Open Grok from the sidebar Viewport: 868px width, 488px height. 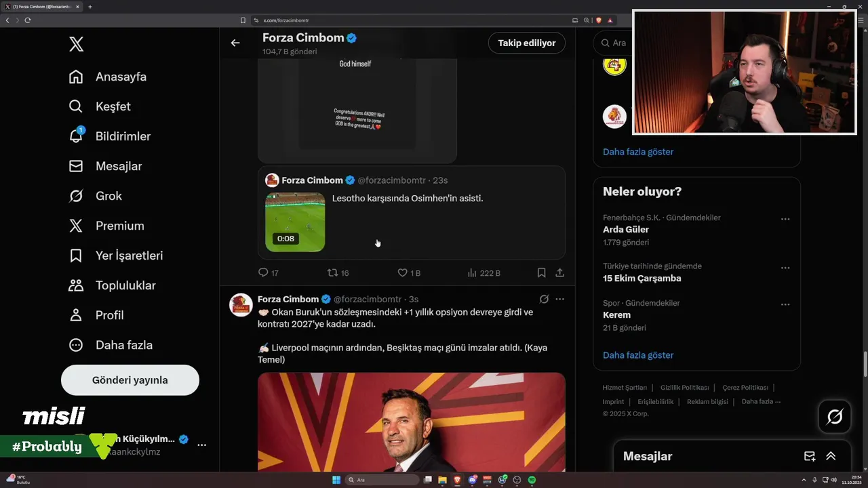96,196
